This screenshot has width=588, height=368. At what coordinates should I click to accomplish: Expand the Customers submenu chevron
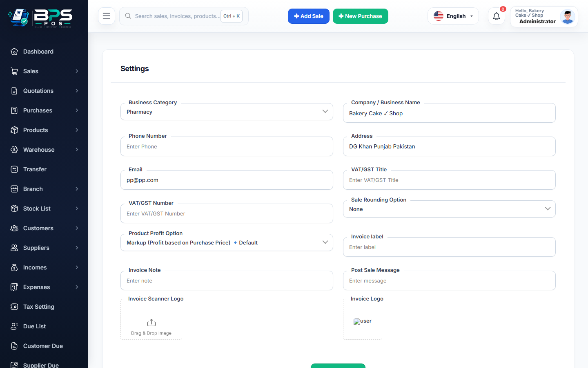point(77,228)
